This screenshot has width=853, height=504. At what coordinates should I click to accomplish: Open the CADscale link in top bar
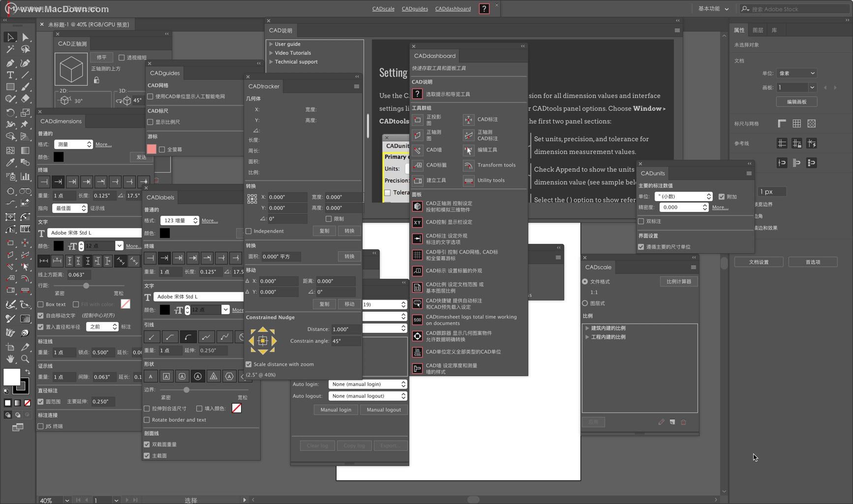coord(383,9)
